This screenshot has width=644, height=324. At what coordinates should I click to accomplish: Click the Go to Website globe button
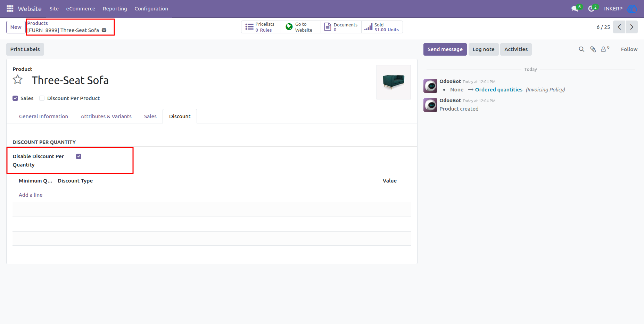pos(300,27)
